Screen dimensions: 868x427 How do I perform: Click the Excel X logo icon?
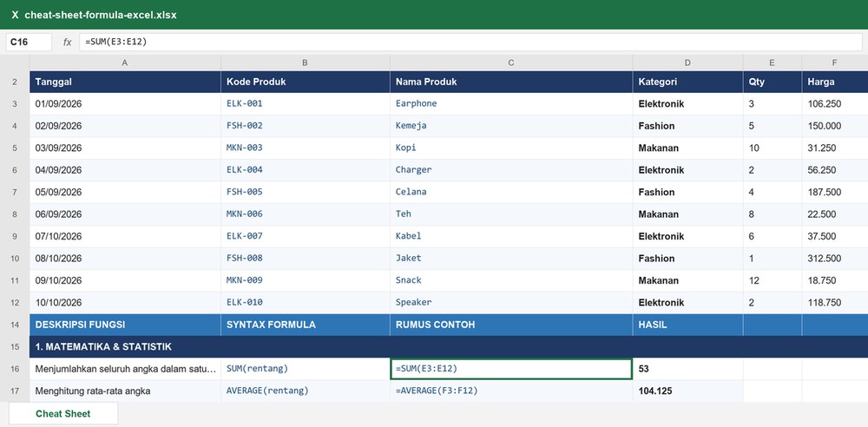pyautogui.click(x=15, y=15)
